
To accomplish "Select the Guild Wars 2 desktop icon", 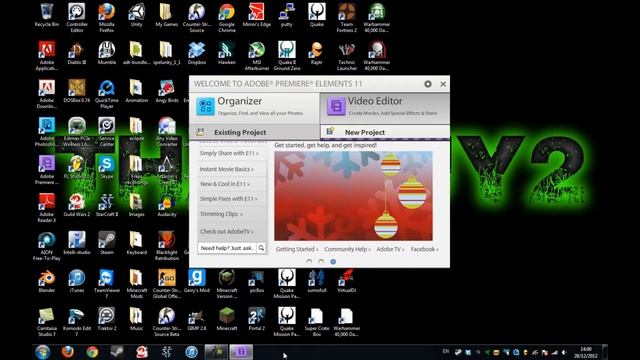I will click(x=77, y=205).
